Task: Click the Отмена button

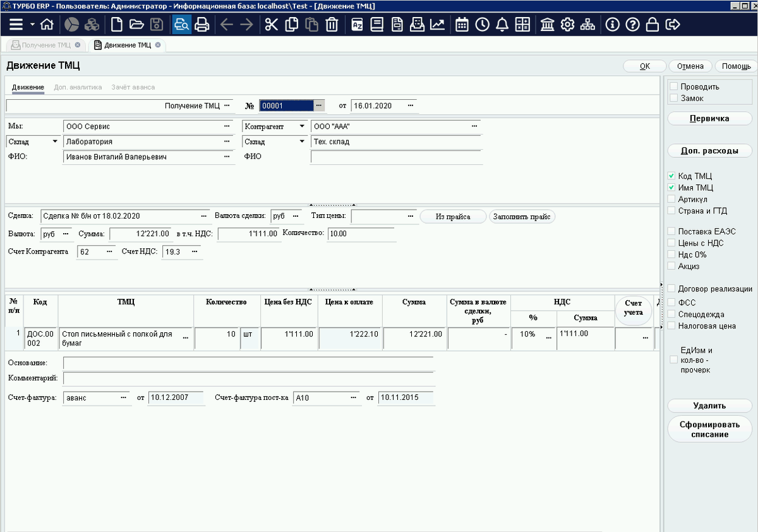Action: click(690, 66)
